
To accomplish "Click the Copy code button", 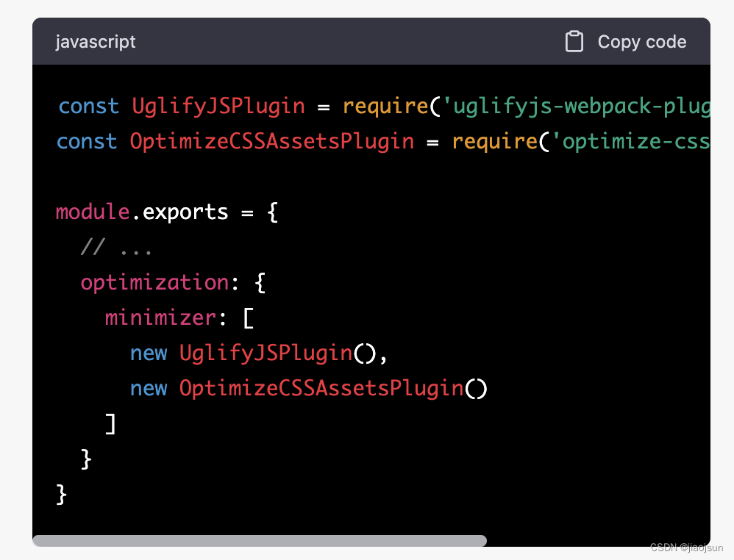I will [641, 42].
